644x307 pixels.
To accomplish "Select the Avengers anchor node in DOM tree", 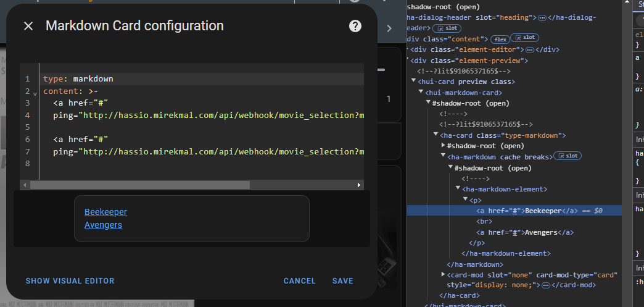I will 524,232.
